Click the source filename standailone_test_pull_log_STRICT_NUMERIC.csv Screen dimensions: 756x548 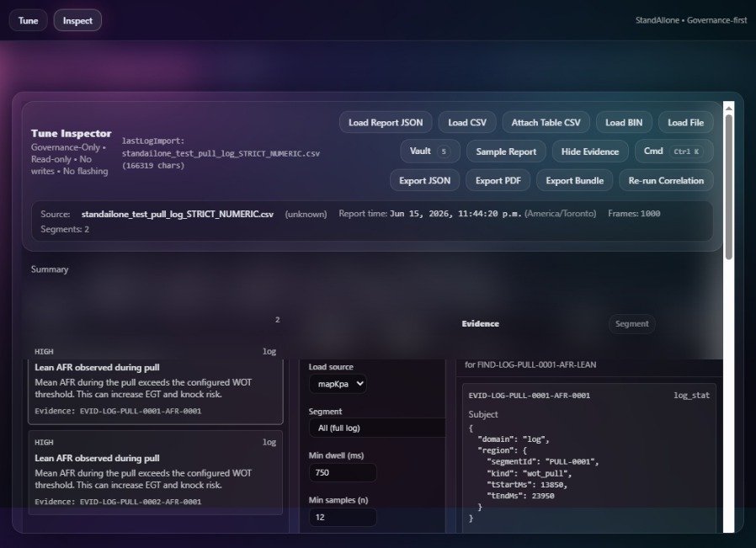pos(177,214)
